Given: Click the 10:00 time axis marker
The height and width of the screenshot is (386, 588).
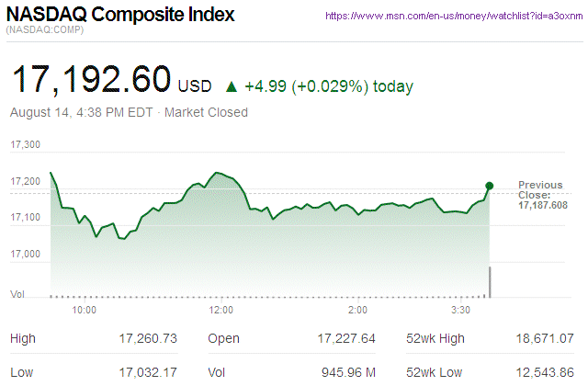Looking at the screenshot, I should coord(85,311).
